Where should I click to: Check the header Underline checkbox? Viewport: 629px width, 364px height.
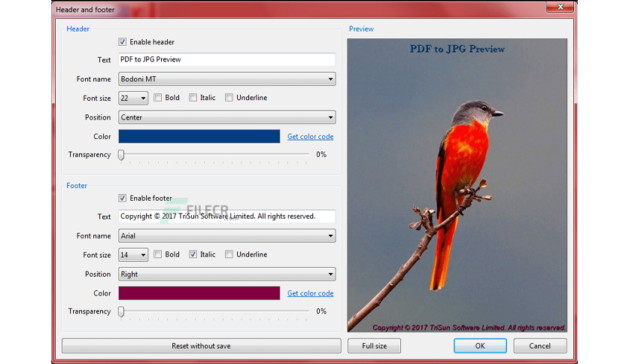(x=229, y=98)
